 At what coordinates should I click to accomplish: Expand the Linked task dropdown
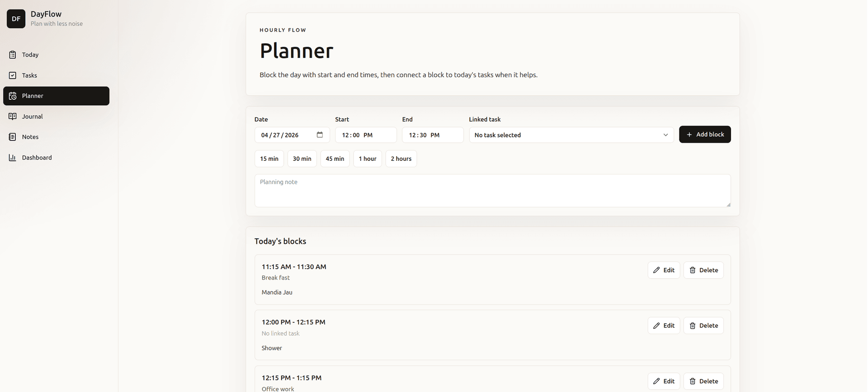point(571,135)
